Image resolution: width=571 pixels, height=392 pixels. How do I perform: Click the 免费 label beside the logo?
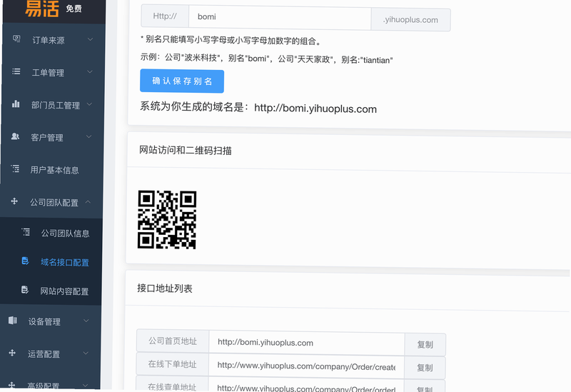[x=74, y=9]
